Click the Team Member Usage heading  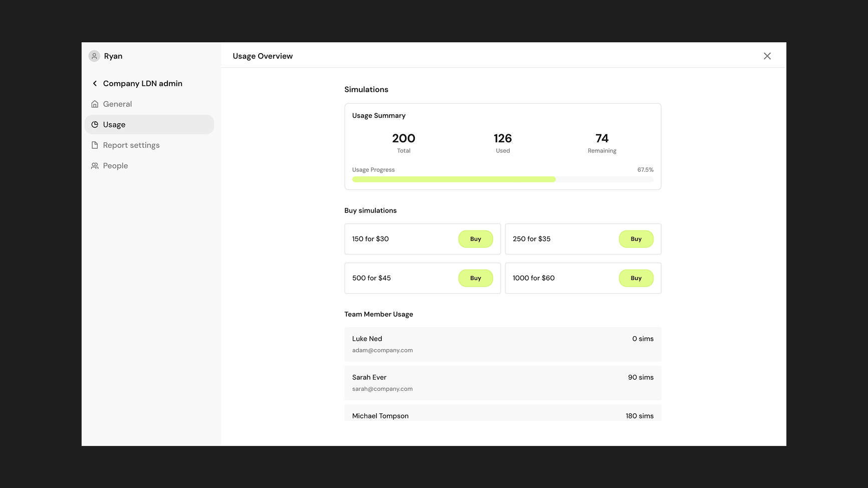tap(379, 314)
